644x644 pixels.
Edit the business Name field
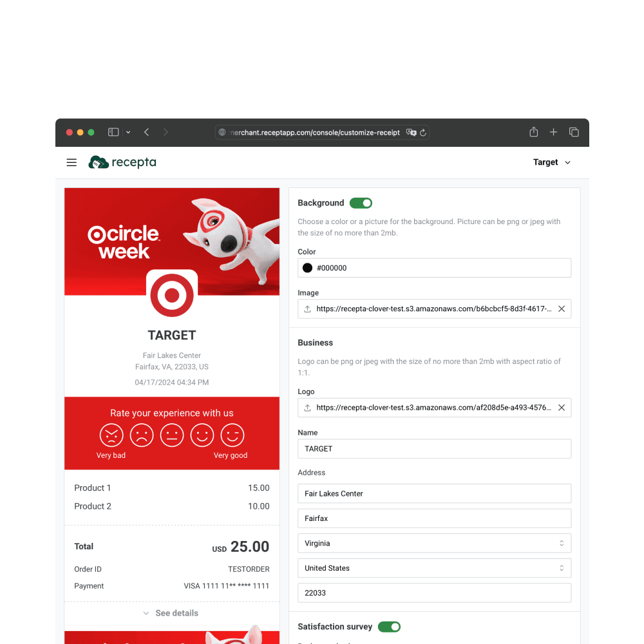click(434, 449)
